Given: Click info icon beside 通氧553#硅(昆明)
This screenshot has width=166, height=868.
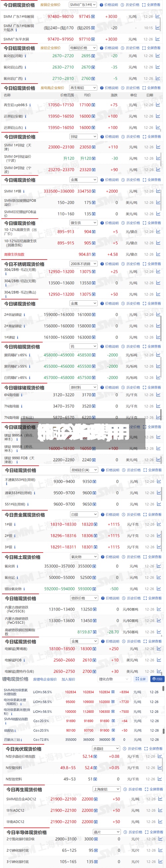Looking at the screenshot, I should [x=35, y=493].
